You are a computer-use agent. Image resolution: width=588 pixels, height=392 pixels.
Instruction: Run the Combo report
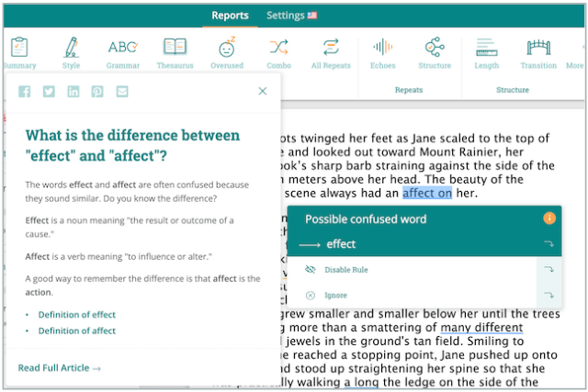click(278, 53)
